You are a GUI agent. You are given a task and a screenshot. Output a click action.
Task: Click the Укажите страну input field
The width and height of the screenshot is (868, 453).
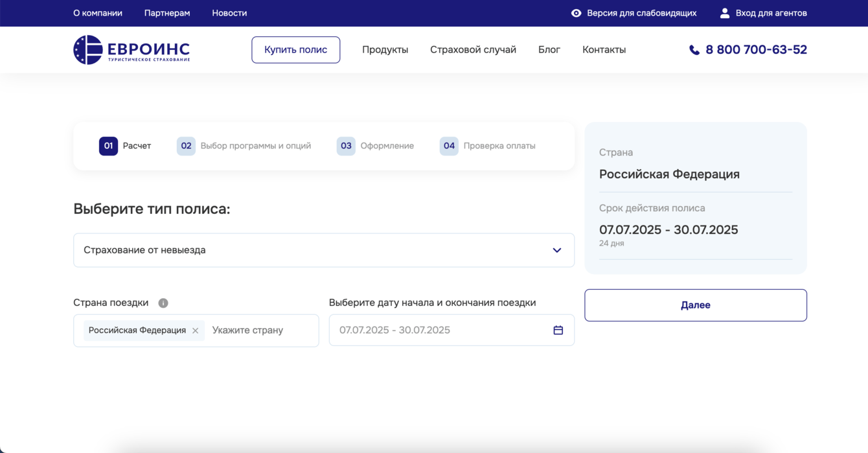pos(259,331)
